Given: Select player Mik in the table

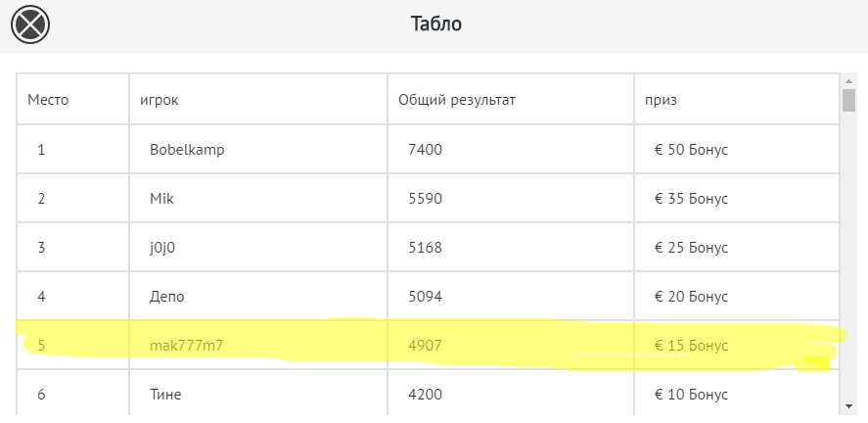Looking at the screenshot, I should 161,199.
